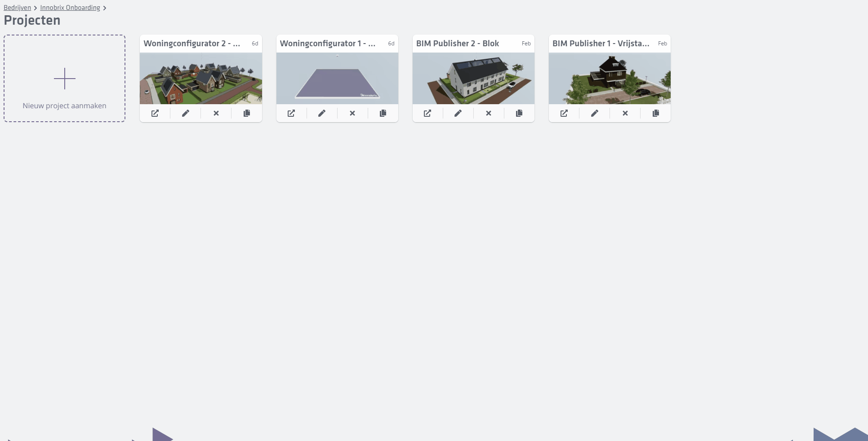Delete BIM Publisher 1 project
The height and width of the screenshot is (441, 868).
pos(625,113)
